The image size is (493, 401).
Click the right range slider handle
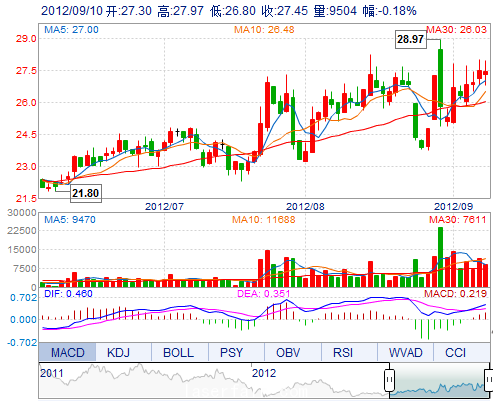[489, 380]
